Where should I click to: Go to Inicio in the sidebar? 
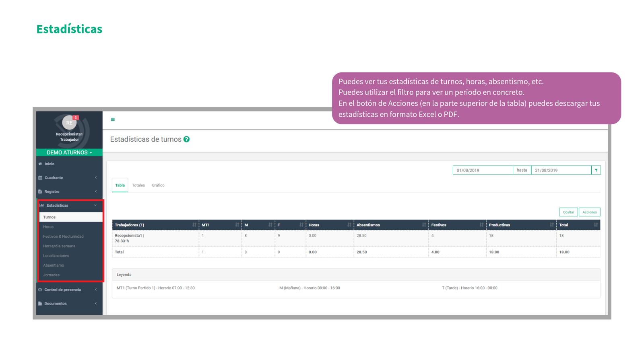pos(50,164)
